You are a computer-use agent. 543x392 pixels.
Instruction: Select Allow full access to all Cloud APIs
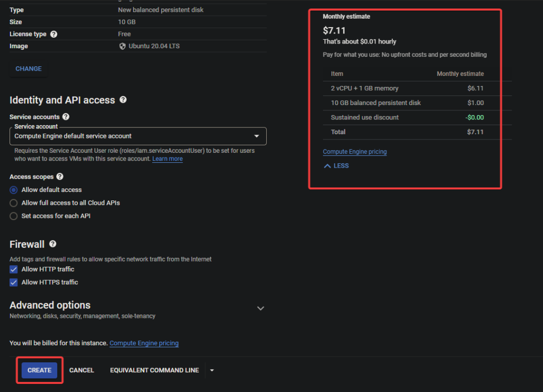(14, 203)
